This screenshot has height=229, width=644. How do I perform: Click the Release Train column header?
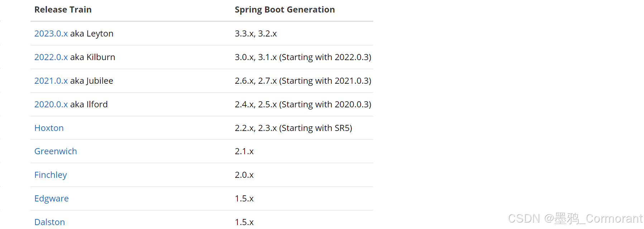(x=63, y=10)
